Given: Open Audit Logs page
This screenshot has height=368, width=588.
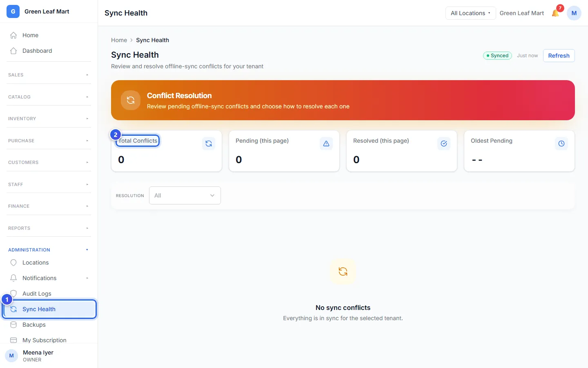Looking at the screenshot, I should click(49, 294).
